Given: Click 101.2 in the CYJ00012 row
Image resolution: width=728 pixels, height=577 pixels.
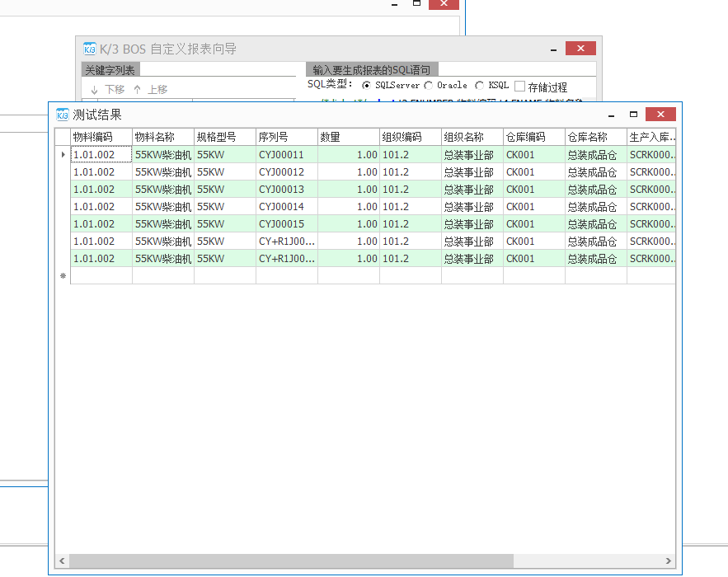Looking at the screenshot, I should pos(410,171).
